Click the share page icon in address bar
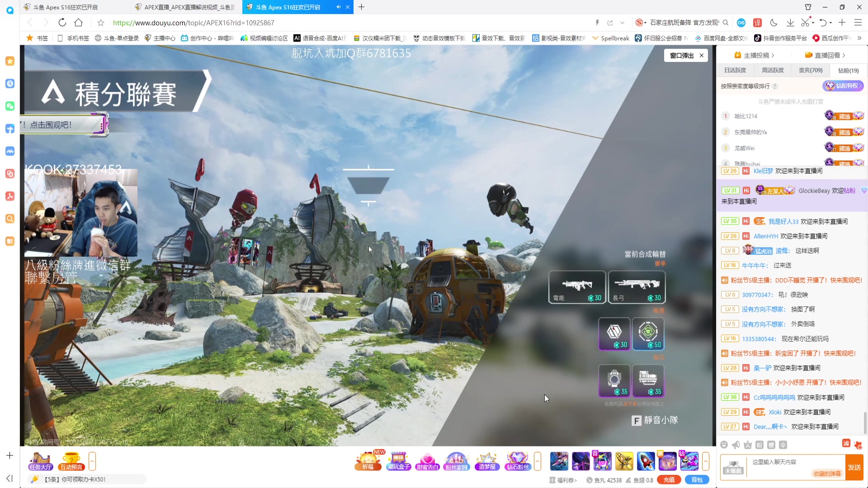 [x=610, y=23]
